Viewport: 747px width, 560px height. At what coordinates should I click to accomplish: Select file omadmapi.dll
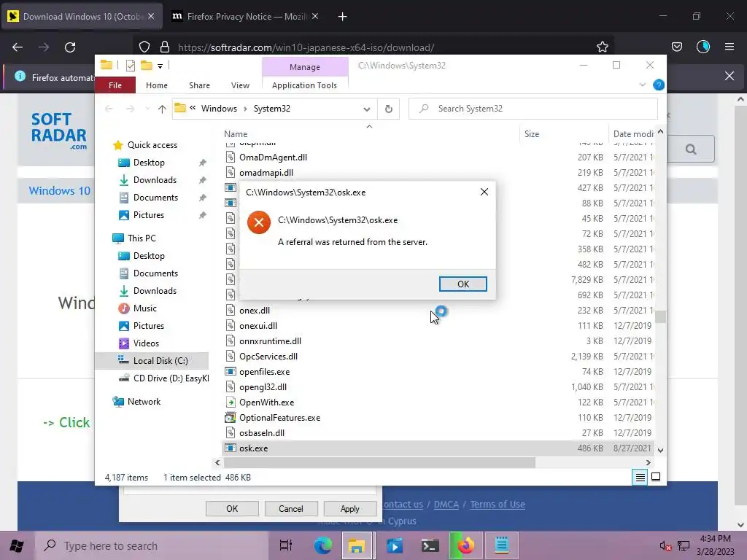click(266, 172)
